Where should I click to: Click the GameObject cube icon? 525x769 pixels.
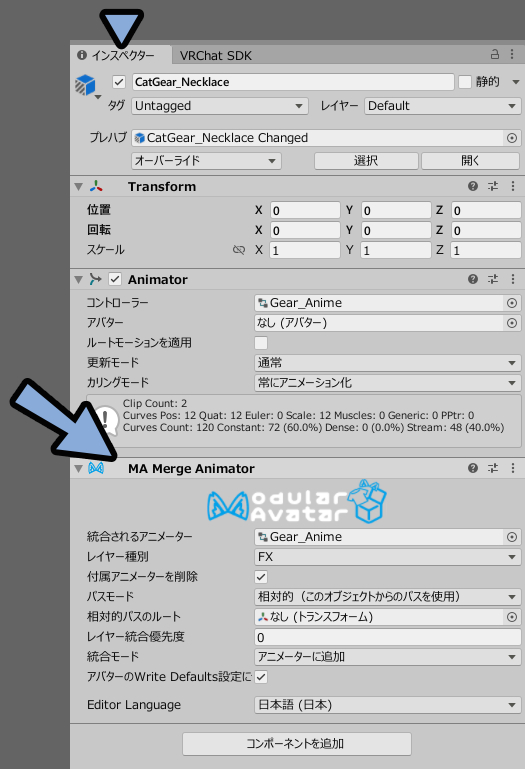pyautogui.click(x=85, y=84)
